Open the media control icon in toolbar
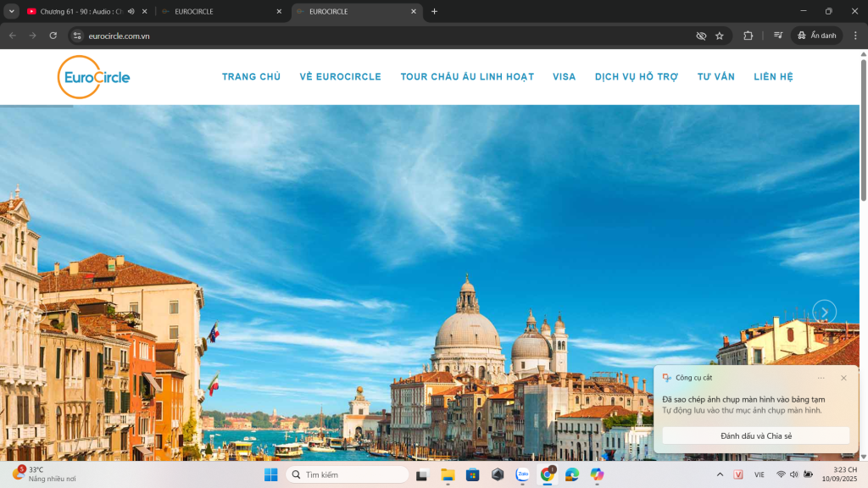The height and width of the screenshot is (488, 868). pos(777,36)
